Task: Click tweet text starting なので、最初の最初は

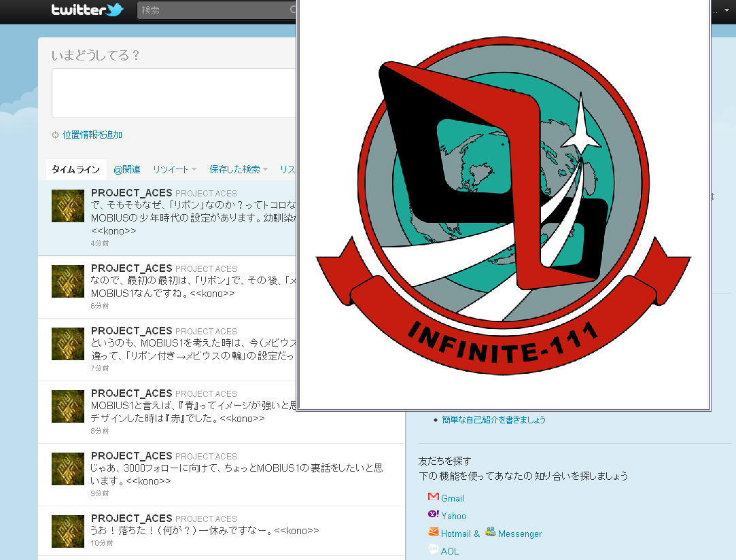Action: [x=194, y=287]
